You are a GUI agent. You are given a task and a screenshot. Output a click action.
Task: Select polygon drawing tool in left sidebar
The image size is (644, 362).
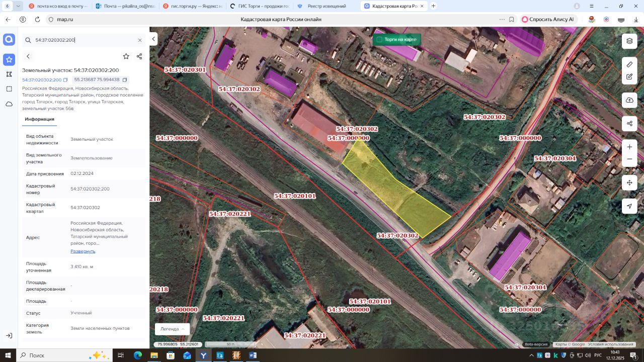[x=9, y=74]
